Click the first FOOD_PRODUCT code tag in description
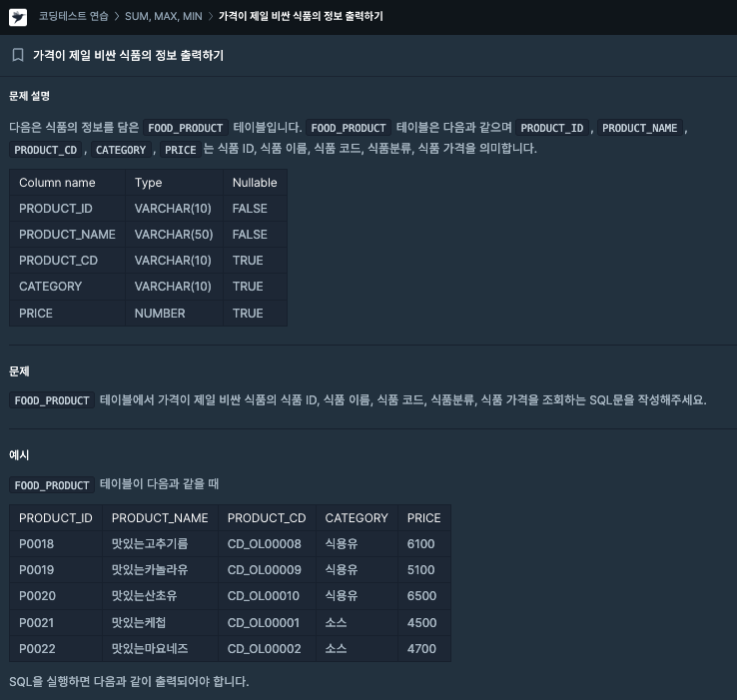 tap(186, 128)
